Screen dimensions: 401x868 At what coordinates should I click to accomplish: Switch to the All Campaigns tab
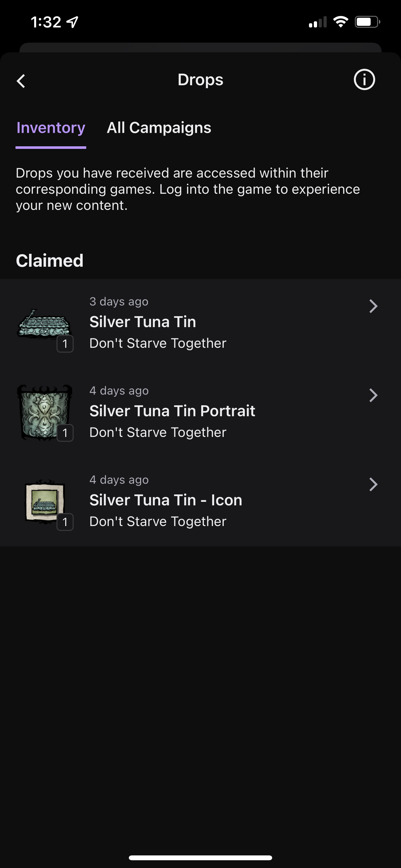coord(159,128)
